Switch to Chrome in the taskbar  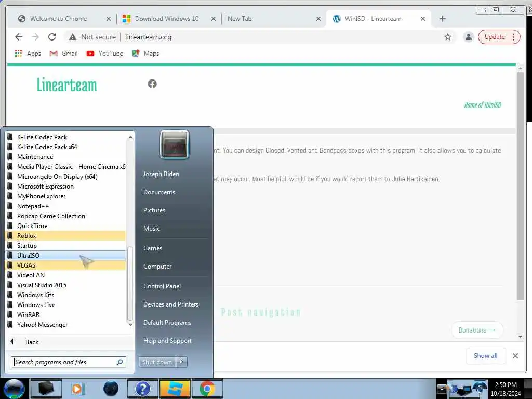click(x=207, y=389)
